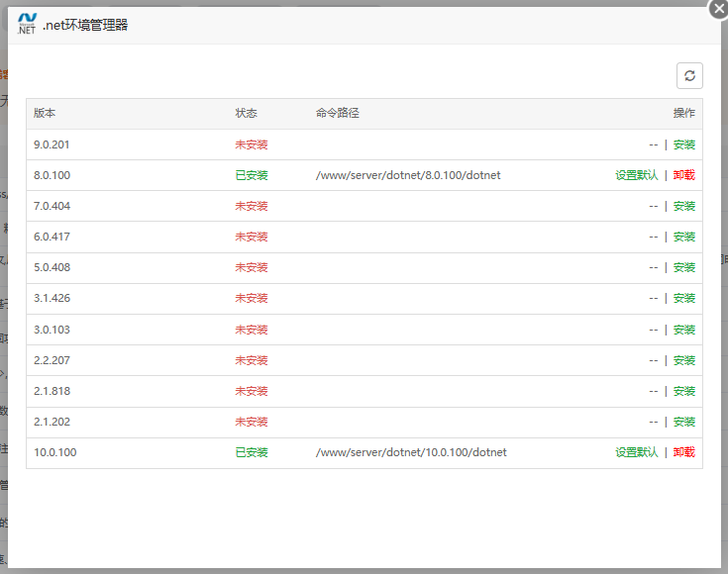This screenshot has width=728, height=574.
Task: Uninstall .NET version 8.0.100
Action: [683, 175]
